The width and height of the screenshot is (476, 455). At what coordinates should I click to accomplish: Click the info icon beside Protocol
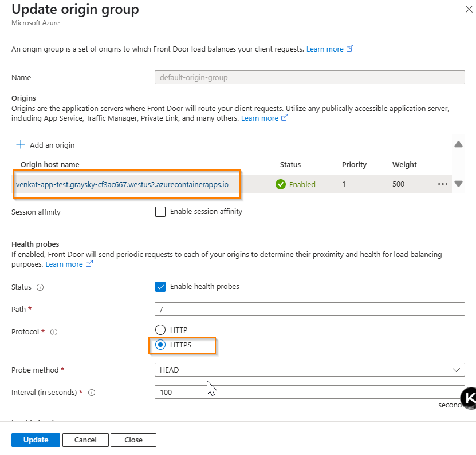[54, 332]
